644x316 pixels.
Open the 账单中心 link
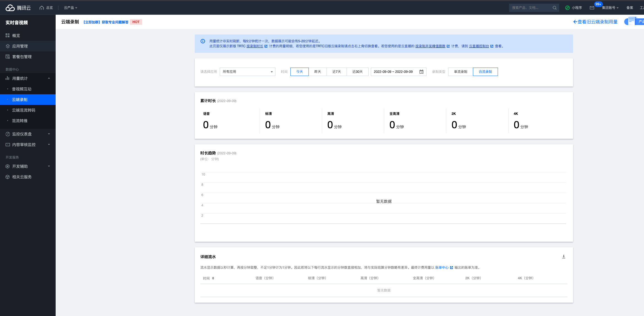pos(442,268)
